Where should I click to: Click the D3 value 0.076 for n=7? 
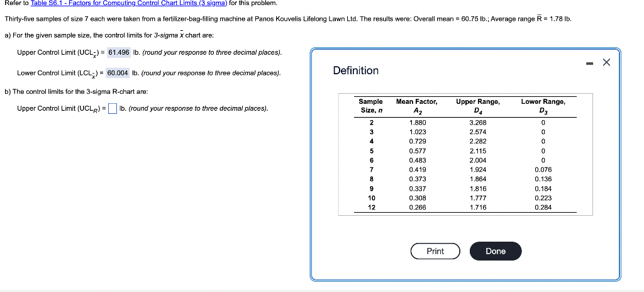[x=543, y=170]
